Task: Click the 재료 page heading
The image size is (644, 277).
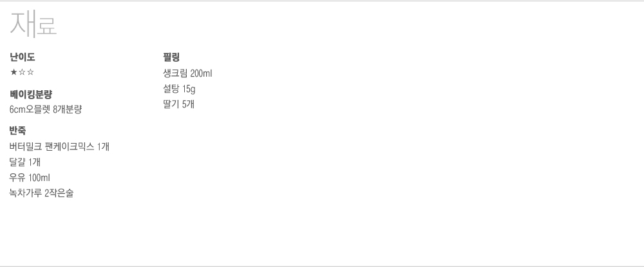Action: tap(33, 24)
